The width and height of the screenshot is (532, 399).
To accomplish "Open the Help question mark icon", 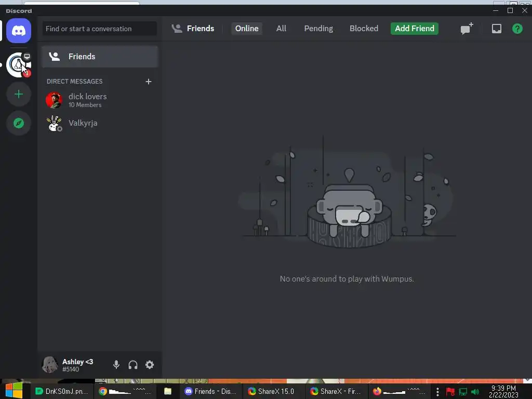I will pos(517,29).
